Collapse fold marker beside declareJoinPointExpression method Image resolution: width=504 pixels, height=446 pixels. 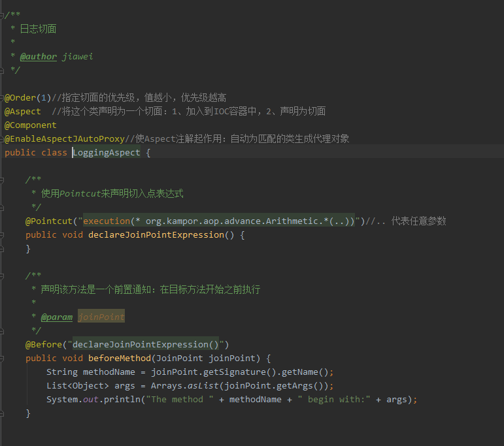(1, 235)
